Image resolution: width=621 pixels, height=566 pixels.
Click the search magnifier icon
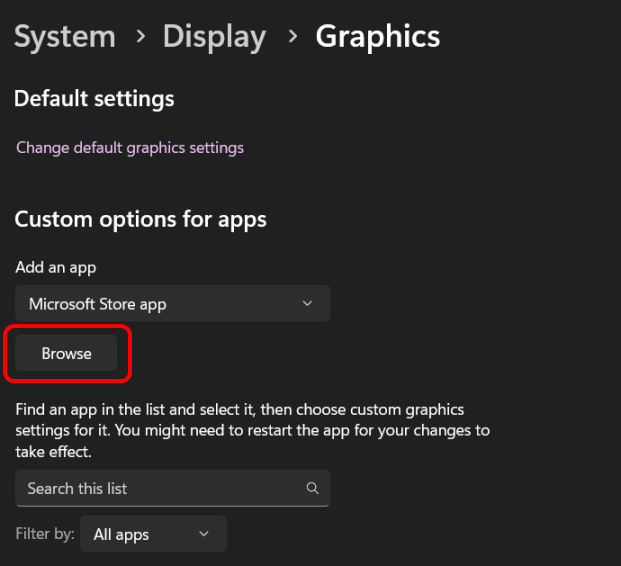(313, 488)
